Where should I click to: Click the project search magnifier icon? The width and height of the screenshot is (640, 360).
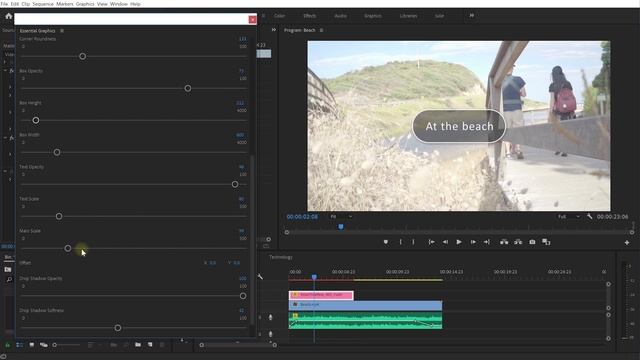click(9, 280)
